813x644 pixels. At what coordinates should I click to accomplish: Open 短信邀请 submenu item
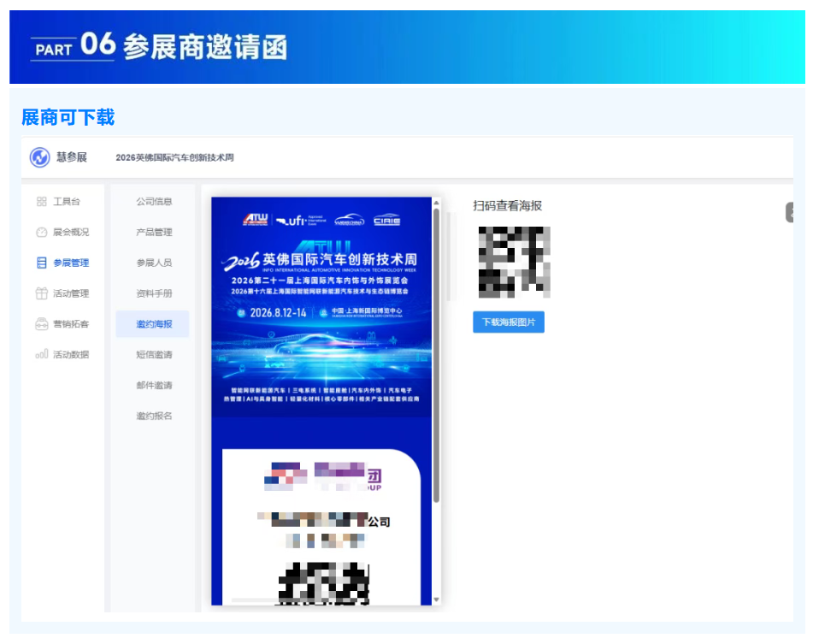(154, 355)
